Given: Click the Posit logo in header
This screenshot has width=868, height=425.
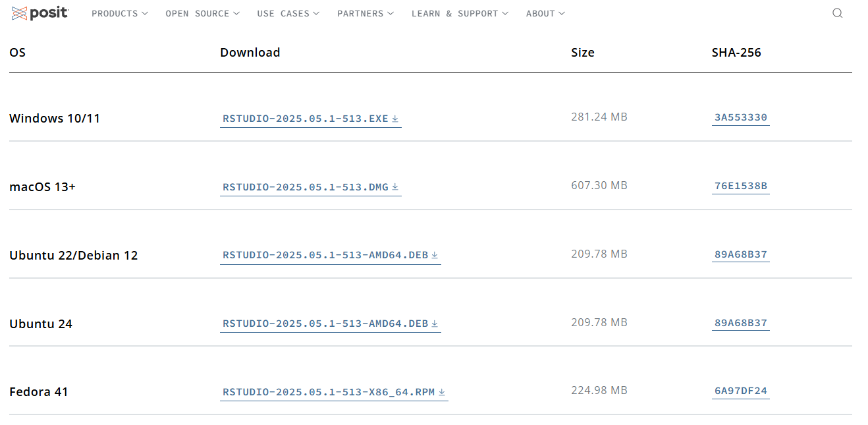Looking at the screenshot, I should pyautogui.click(x=40, y=13).
